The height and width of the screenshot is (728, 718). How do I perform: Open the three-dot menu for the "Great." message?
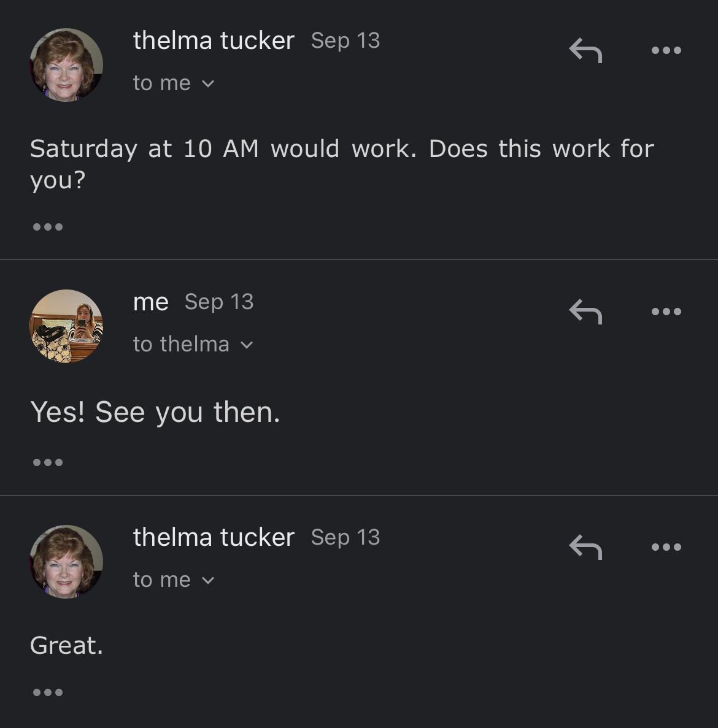666,547
